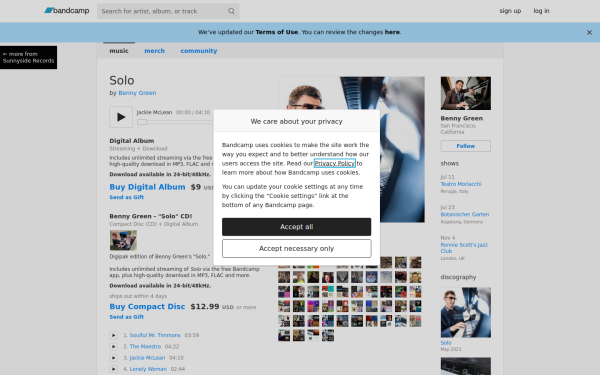
Task: Click the 'ships out within 4 days' text
Action: [138, 296]
